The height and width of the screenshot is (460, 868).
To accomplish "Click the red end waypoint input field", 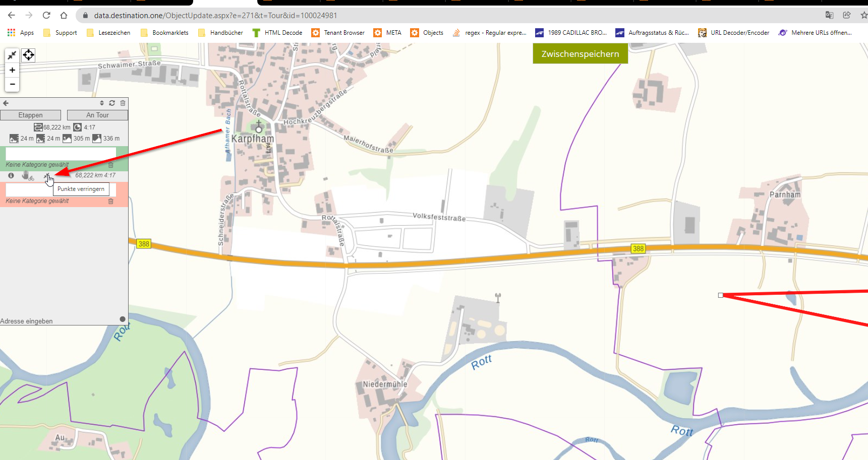I will [x=61, y=190].
